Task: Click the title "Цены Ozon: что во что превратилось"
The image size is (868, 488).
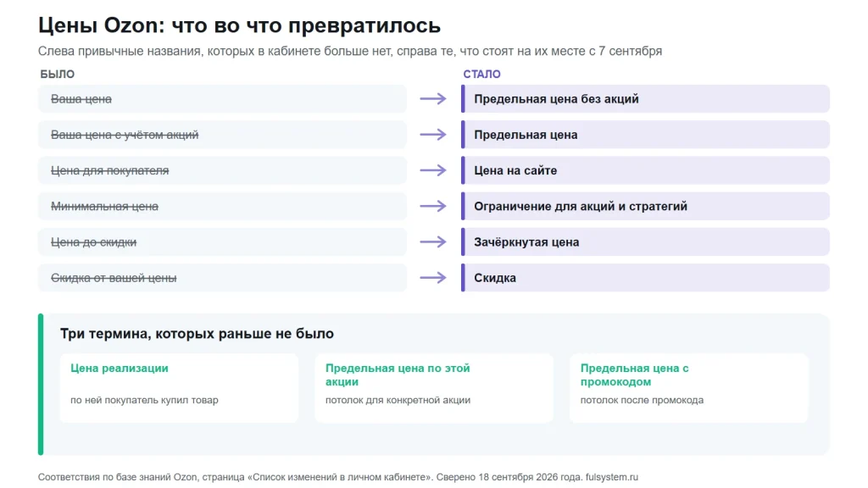Action: [239, 25]
